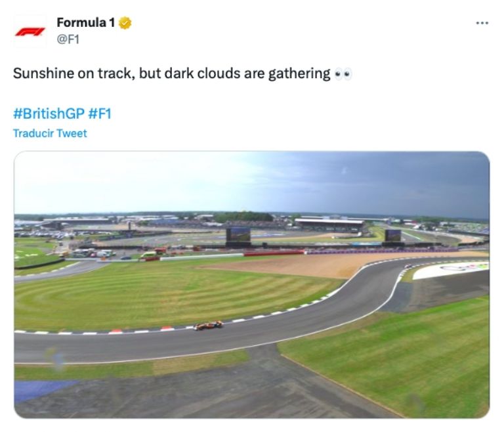Open the #BritishGP hashtag
504x432 pixels.
point(49,114)
